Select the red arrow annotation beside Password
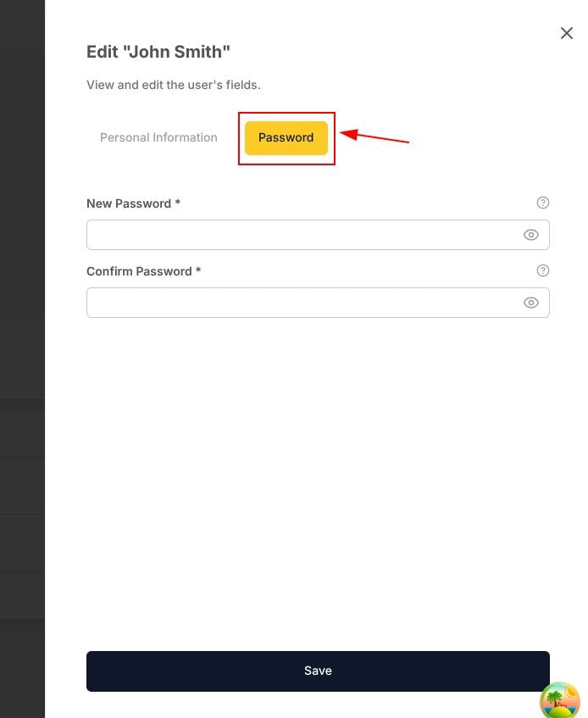This screenshot has width=588, height=718. (374, 136)
